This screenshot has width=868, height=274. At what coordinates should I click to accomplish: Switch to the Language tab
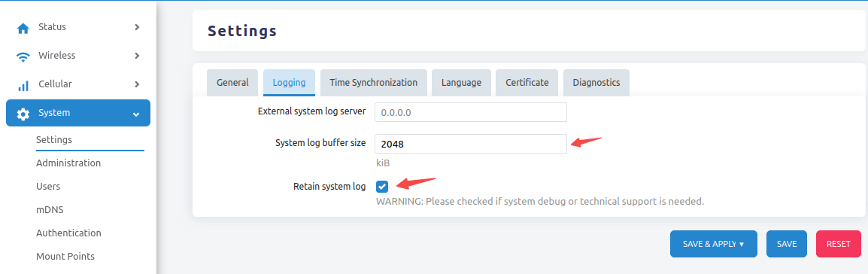pyautogui.click(x=461, y=83)
